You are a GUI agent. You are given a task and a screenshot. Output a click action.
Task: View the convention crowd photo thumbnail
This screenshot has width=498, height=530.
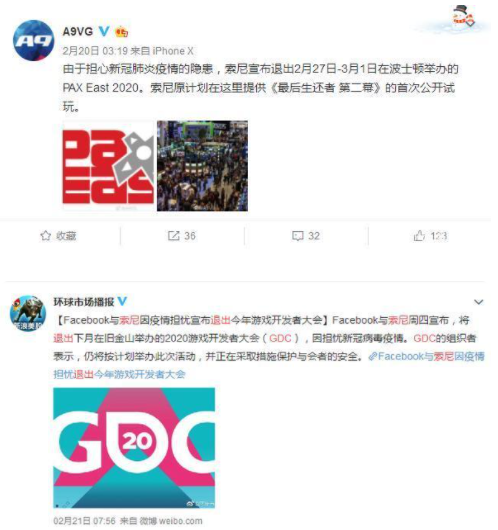(x=202, y=166)
